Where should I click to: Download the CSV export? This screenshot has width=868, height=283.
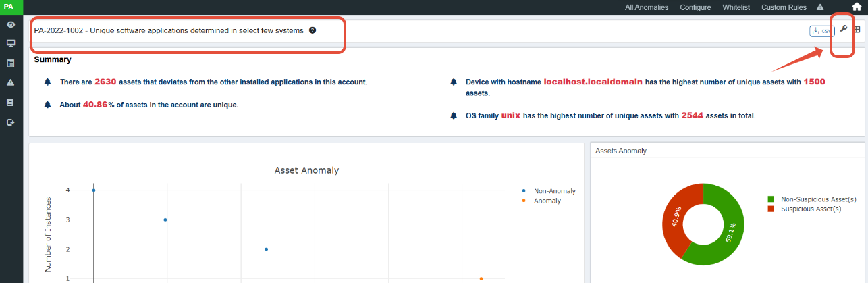(821, 31)
